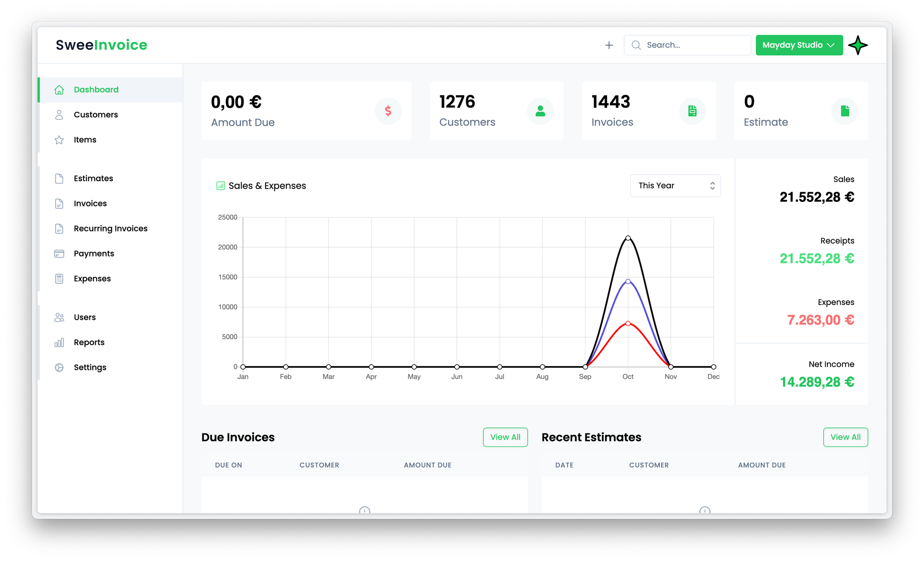This screenshot has height=561, width=924.
Task: Click the Customers person icon badge
Action: 540,111
